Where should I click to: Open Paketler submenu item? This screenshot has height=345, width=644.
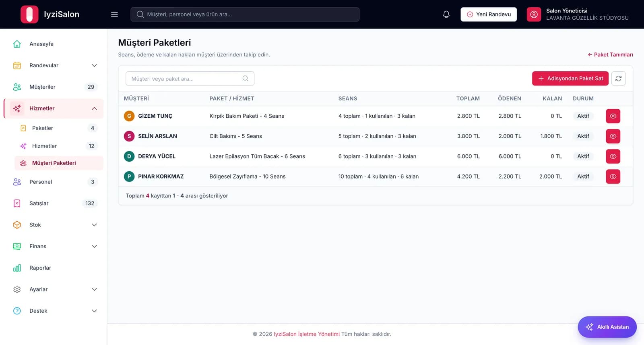point(59,128)
